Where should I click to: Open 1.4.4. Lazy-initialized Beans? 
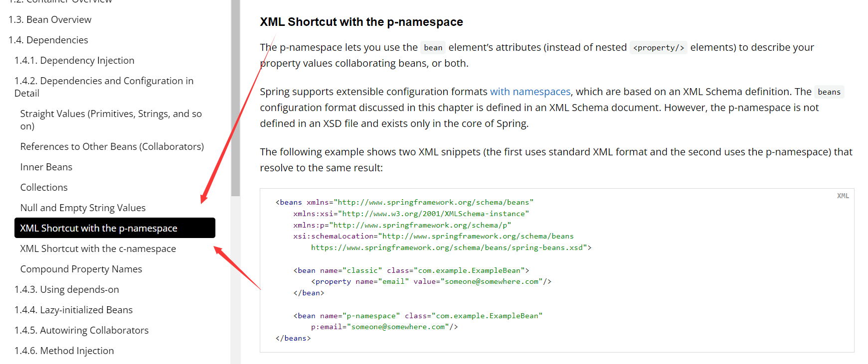[73, 310]
